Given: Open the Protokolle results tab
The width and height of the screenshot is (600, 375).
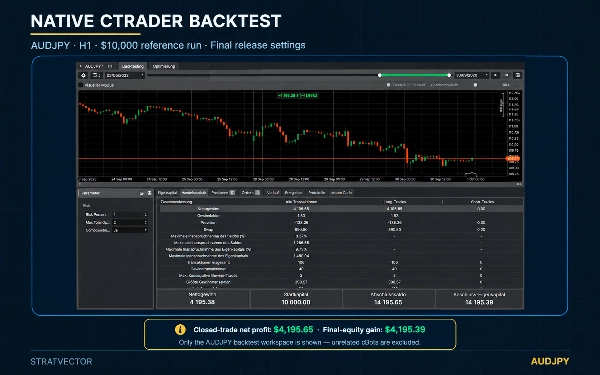Looking at the screenshot, I should pyautogui.click(x=317, y=192).
